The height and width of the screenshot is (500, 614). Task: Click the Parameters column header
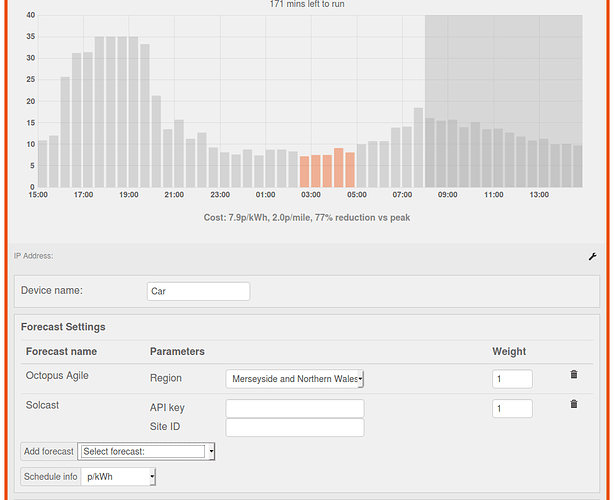[177, 351]
